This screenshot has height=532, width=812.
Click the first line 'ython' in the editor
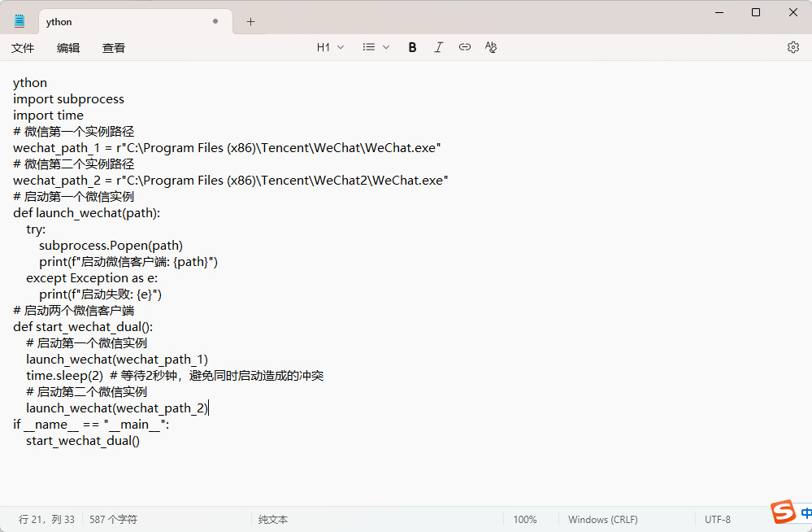(30, 83)
